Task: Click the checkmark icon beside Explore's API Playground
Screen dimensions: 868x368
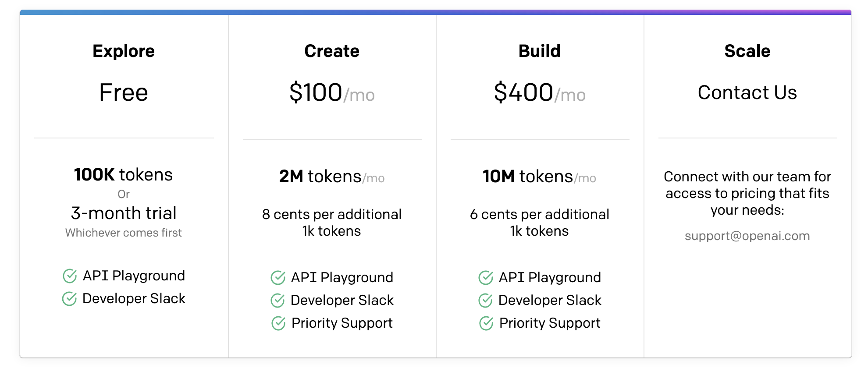Action: coord(70,276)
